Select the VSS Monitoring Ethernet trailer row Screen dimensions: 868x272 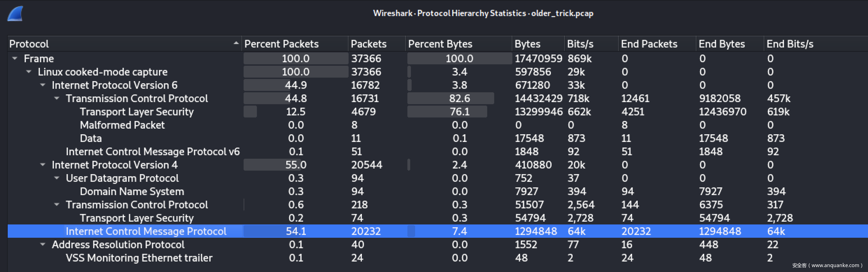pos(139,258)
